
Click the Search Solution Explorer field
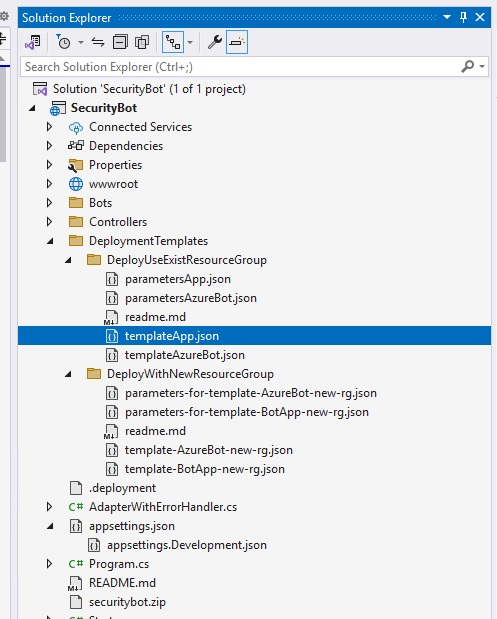[x=254, y=67]
